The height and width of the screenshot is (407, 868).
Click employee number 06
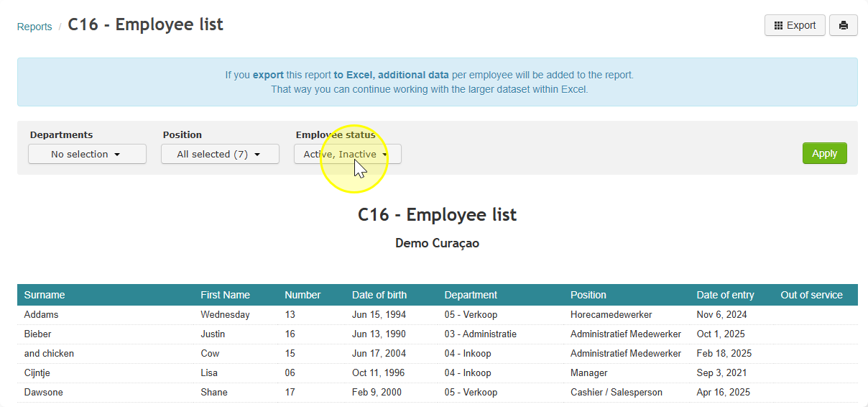coord(290,372)
